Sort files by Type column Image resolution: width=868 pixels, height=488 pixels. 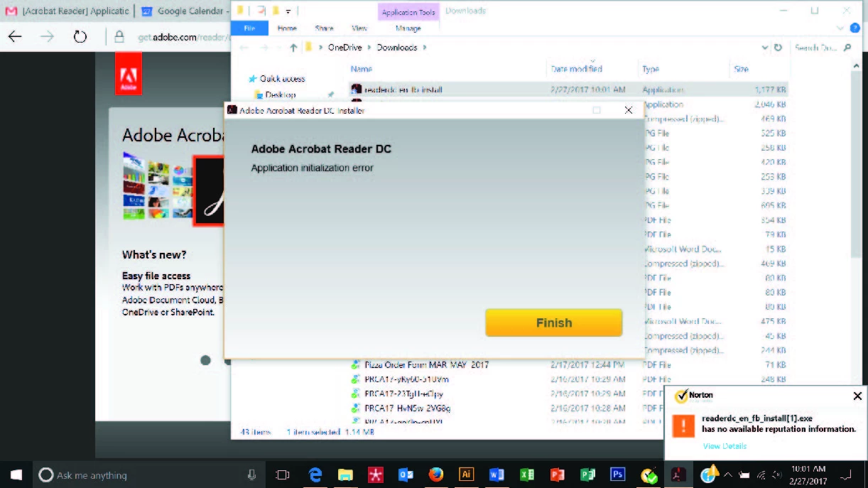click(651, 69)
